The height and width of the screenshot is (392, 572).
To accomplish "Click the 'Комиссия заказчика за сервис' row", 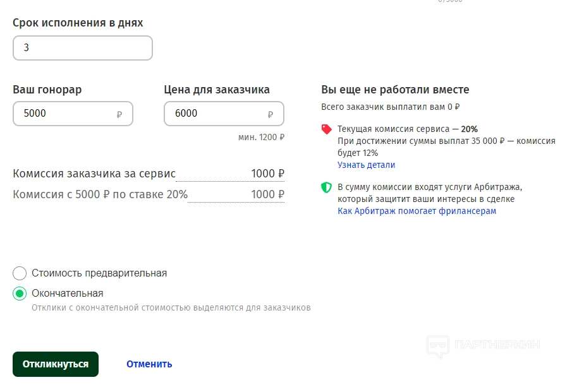I will 149,174.
